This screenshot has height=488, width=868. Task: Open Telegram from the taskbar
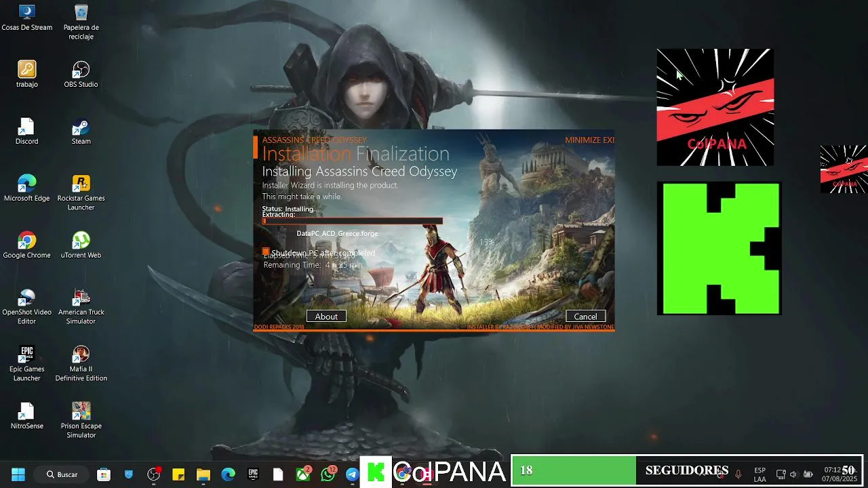click(353, 474)
